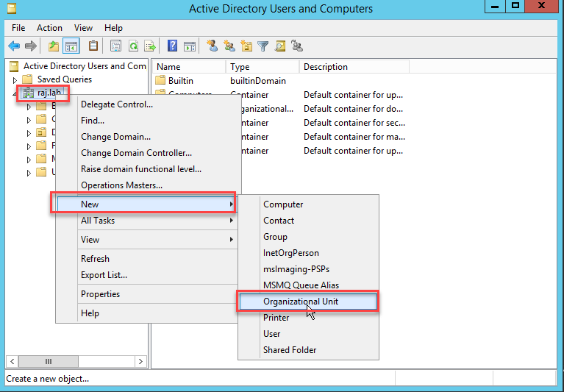Click tree pane scrollbar left arrow

(13, 361)
